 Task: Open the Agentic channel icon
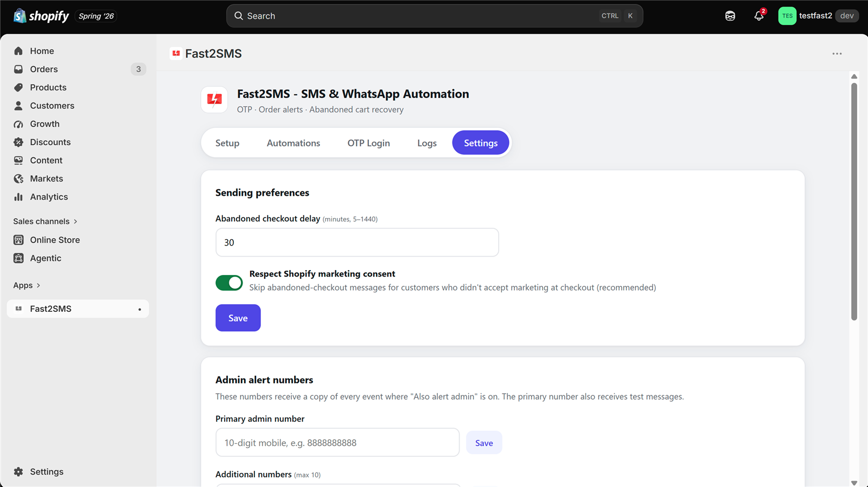coord(18,258)
